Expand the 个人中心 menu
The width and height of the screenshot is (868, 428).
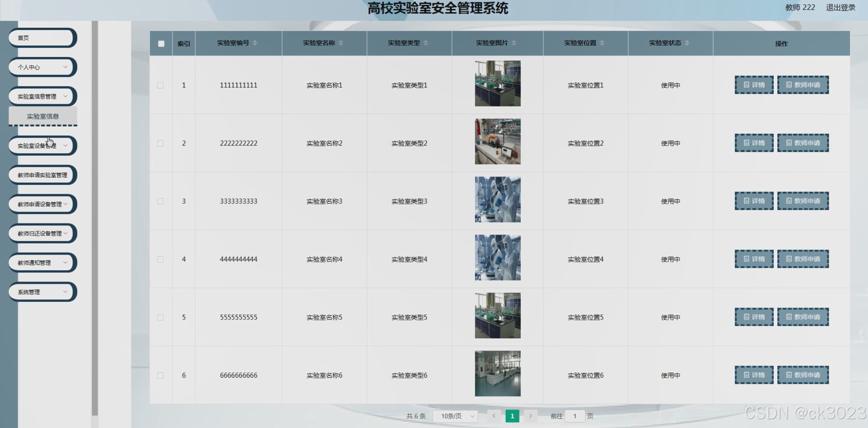tap(42, 67)
